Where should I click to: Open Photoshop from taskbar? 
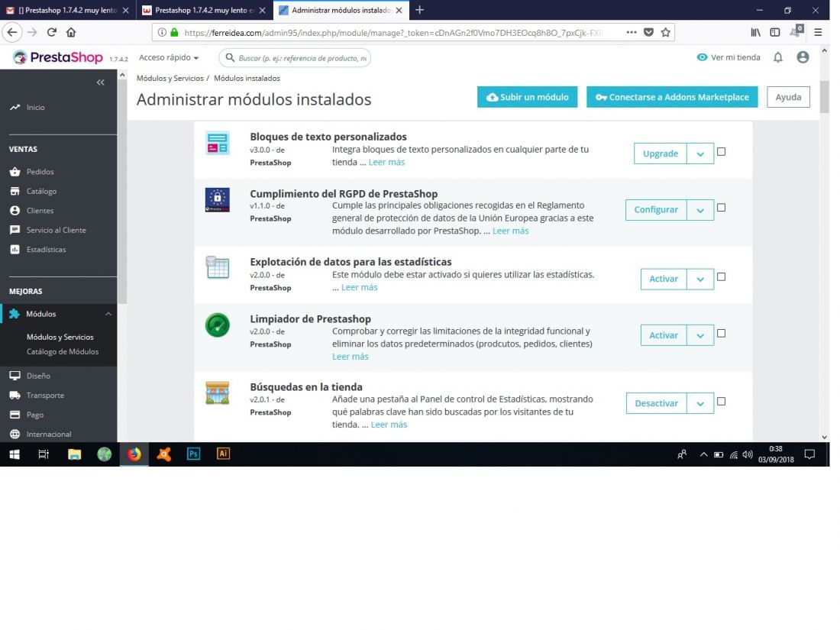click(193, 454)
